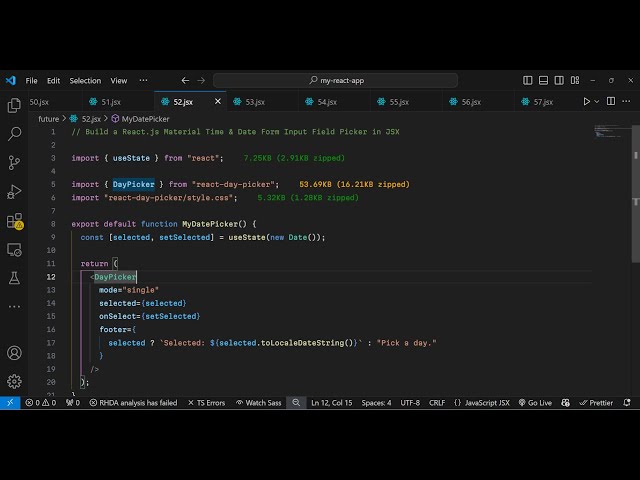
Task: Open the Remote Explorer view
Action: click(x=14, y=250)
